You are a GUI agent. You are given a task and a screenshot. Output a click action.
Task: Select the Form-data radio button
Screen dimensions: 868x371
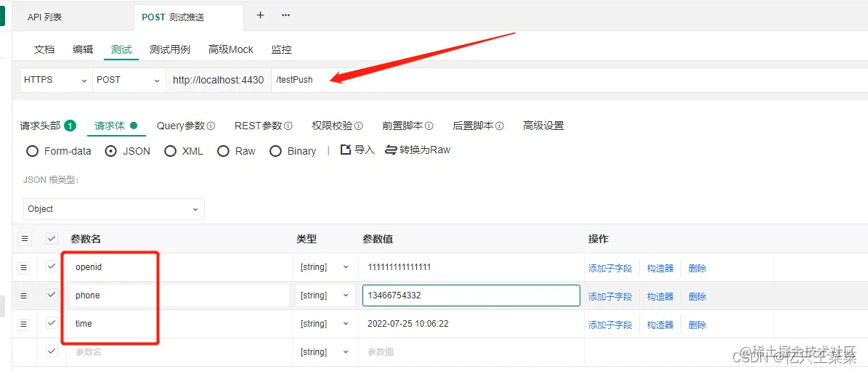point(32,151)
